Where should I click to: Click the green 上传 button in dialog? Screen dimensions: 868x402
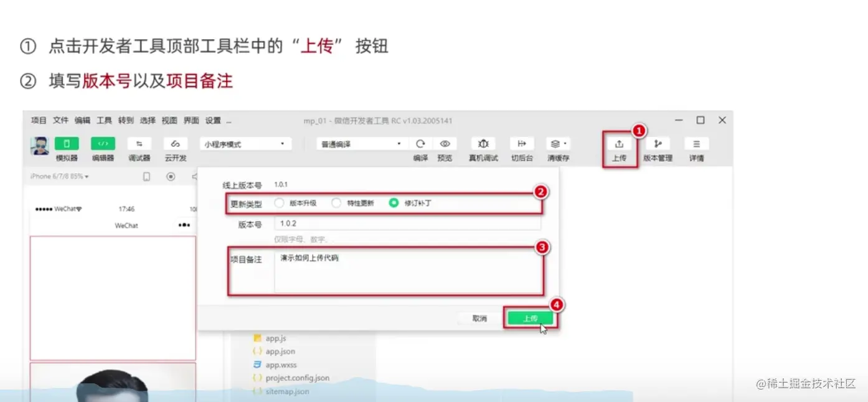pyautogui.click(x=530, y=318)
